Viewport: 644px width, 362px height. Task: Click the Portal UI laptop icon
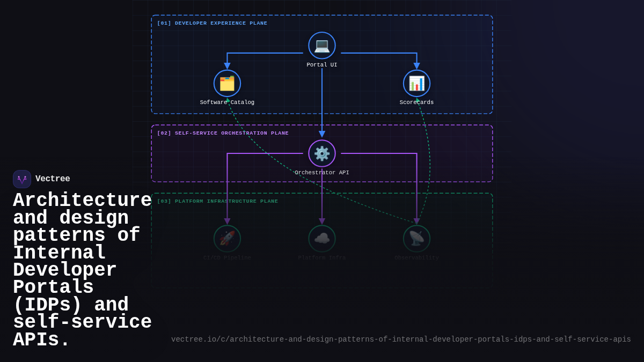pyautogui.click(x=322, y=45)
